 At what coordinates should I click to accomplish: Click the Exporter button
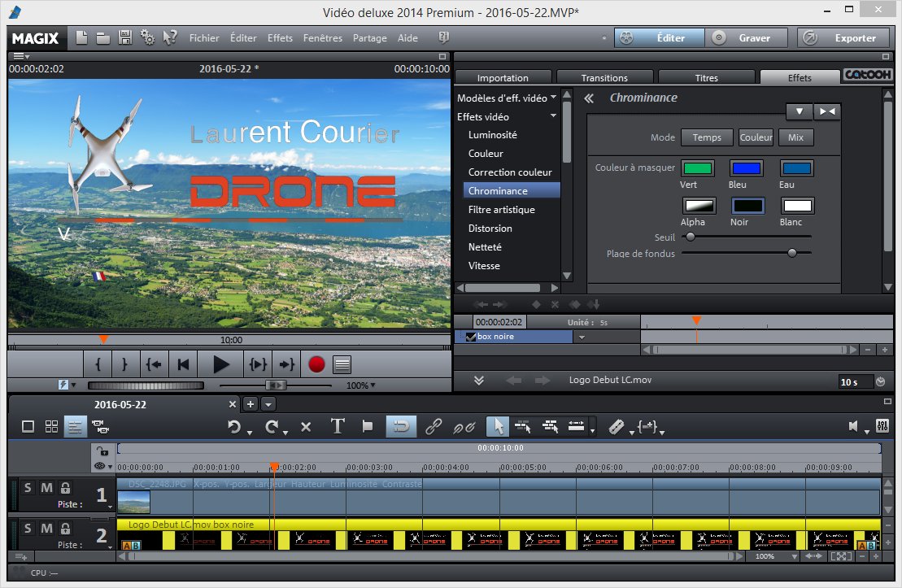tap(844, 38)
